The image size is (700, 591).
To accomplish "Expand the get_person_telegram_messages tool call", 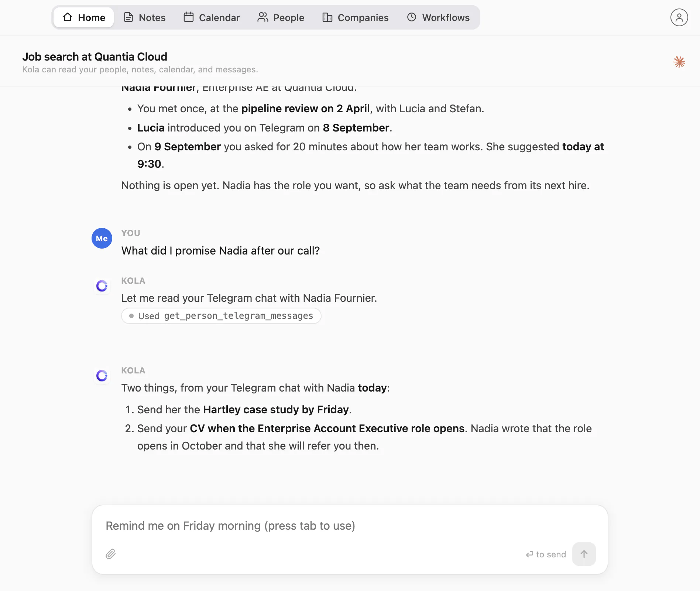I will tap(221, 316).
